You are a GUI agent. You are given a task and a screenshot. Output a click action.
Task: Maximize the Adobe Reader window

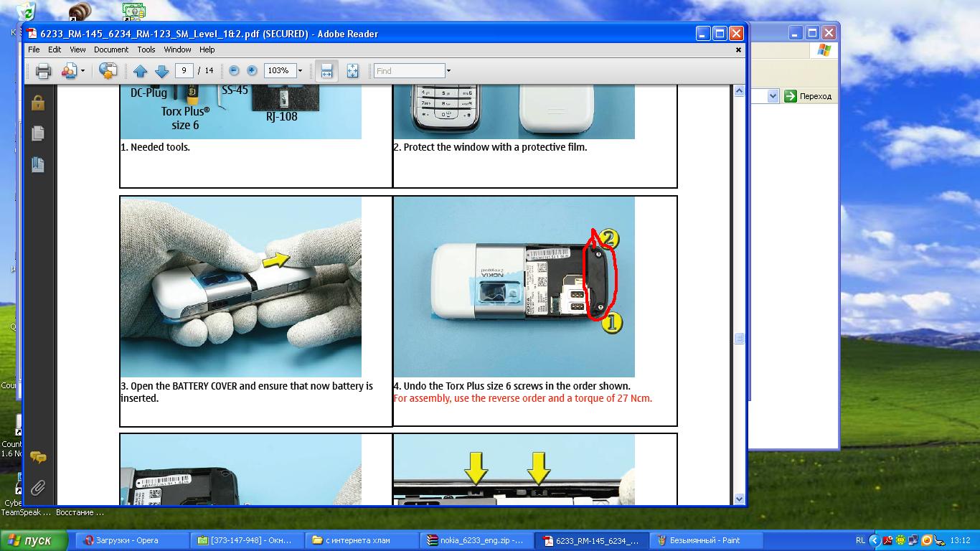[x=719, y=33]
